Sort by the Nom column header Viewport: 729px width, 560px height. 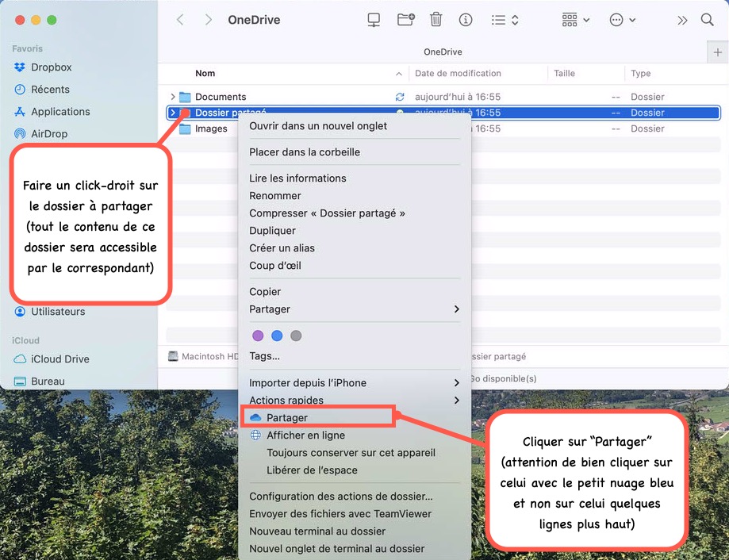pyautogui.click(x=205, y=74)
